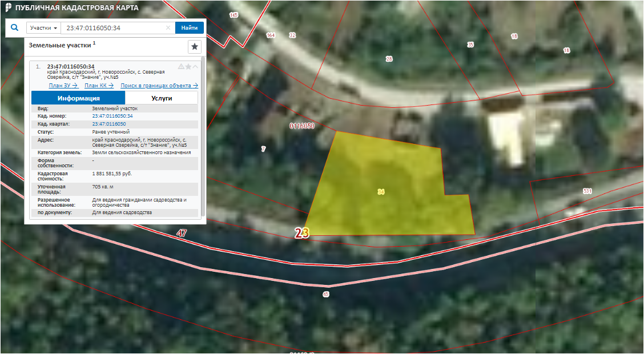Click the по документу value text
This screenshot has height=354, width=644.
coord(122,213)
